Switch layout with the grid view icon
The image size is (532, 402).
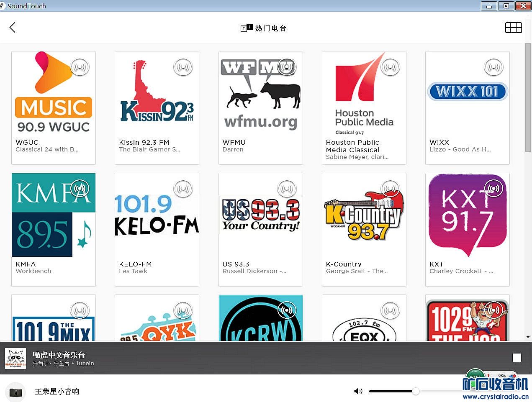pos(513,28)
